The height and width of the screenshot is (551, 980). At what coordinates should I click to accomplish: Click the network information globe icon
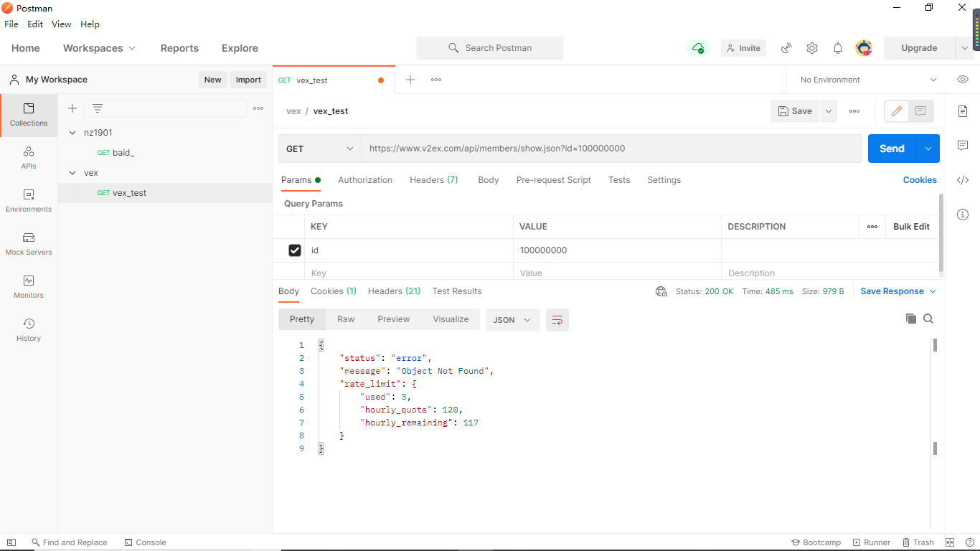[x=661, y=291]
